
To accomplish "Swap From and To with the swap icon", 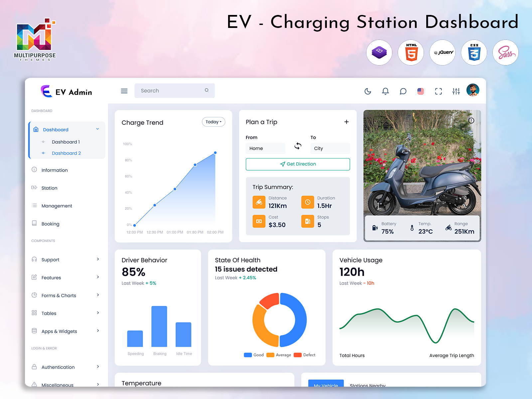I will click(298, 146).
